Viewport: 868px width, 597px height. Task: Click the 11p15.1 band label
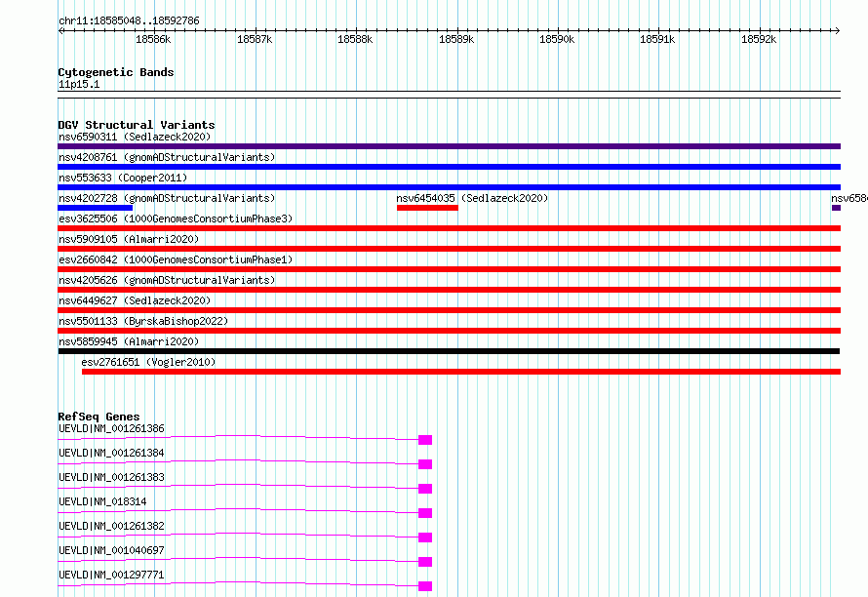pos(79,84)
